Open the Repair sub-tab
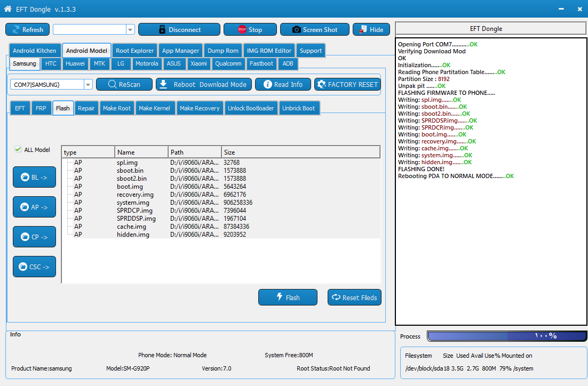 [86, 108]
